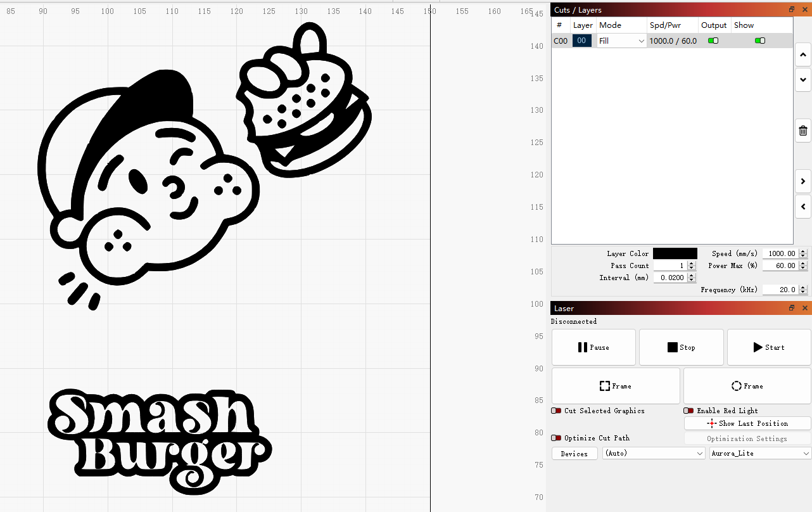This screenshot has height=512, width=812.
Task: Select the Smash Burger text graphic
Action: 160,442
